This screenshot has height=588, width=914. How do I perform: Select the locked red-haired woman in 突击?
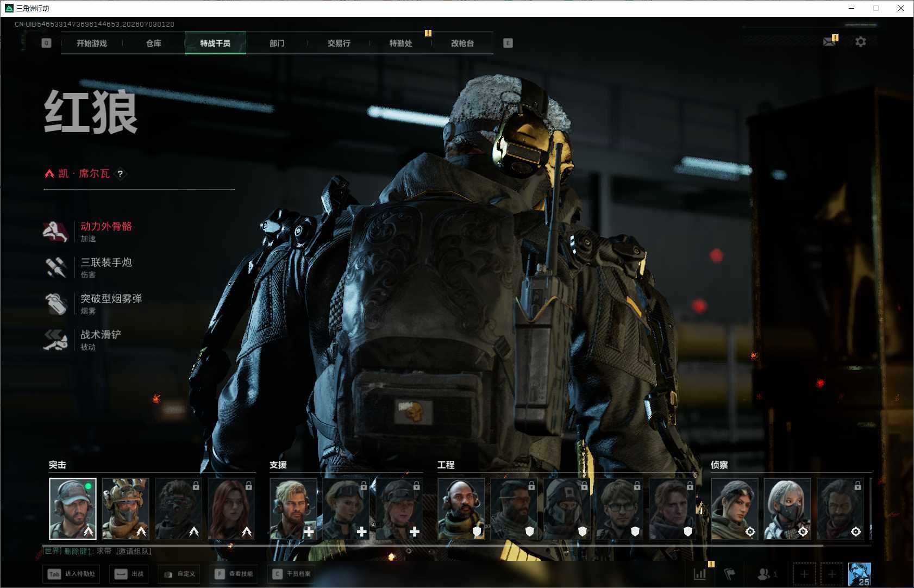231,509
